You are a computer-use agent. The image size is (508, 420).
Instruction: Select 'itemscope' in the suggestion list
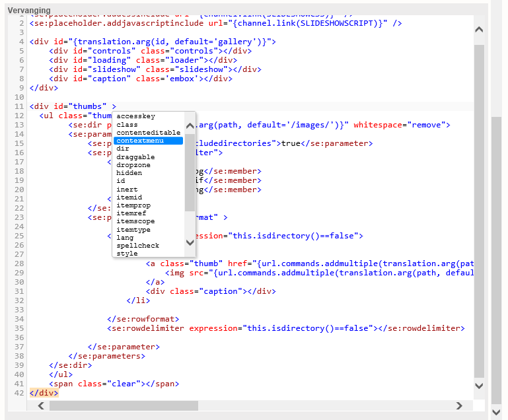pyautogui.click(x=135, y=221)
